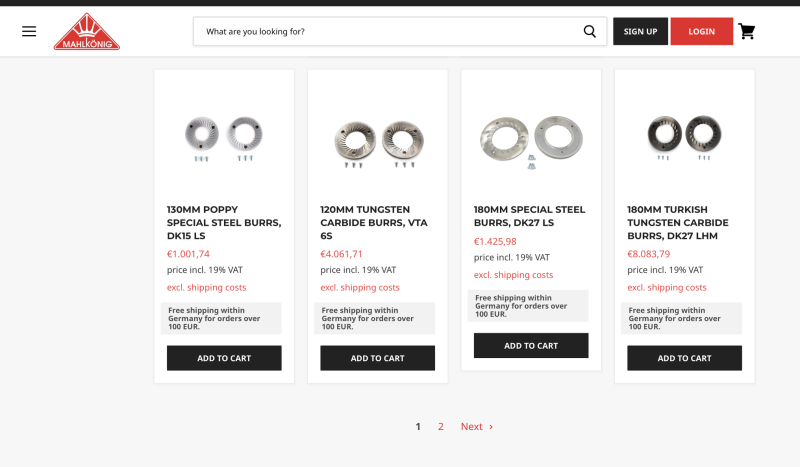This screenshot has height=467, width=800.
Task: Click the search input field
Action: 390,31
